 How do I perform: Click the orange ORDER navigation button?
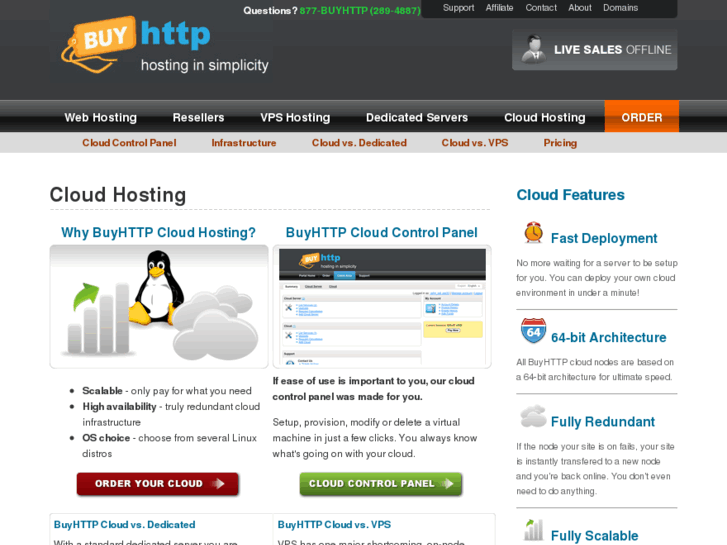[642, 116]
